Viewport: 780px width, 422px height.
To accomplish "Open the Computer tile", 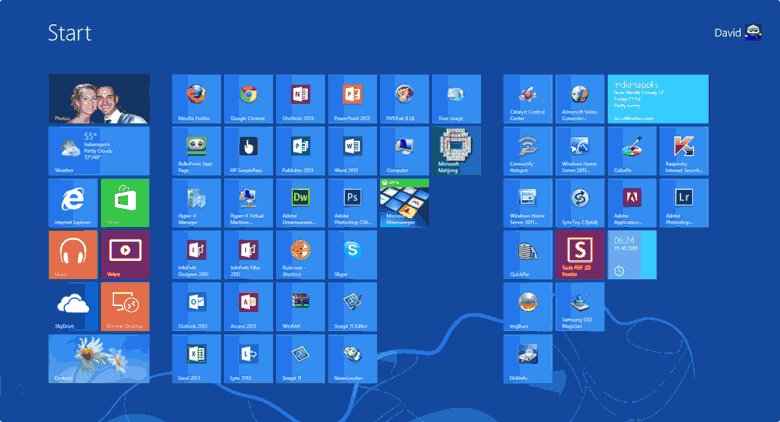I will (404, 151).
